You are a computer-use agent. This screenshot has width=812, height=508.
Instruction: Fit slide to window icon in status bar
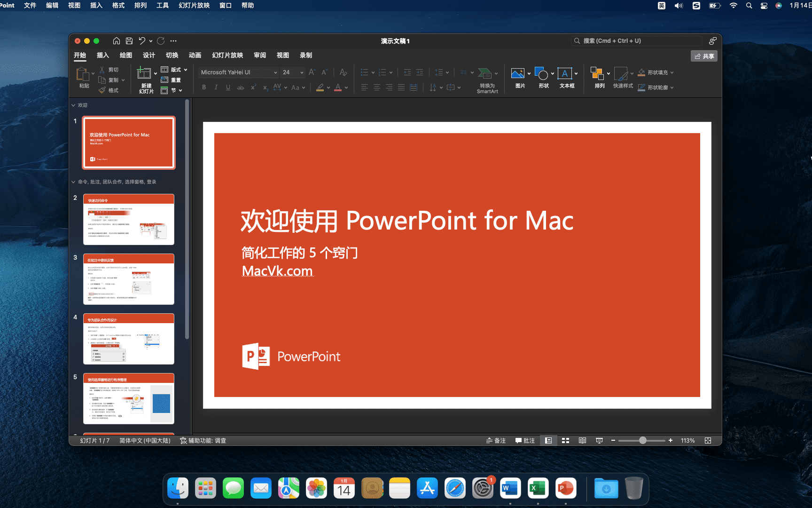tap(708, 441)
